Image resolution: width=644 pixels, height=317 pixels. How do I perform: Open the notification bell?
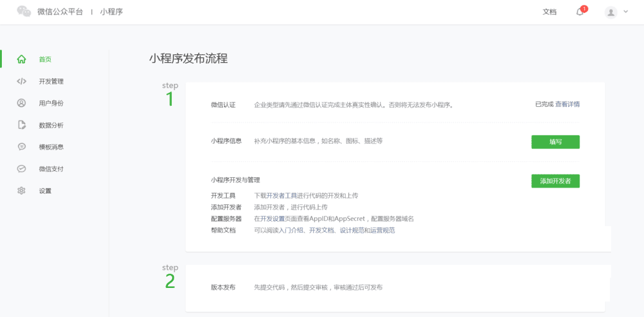(580, 12)
